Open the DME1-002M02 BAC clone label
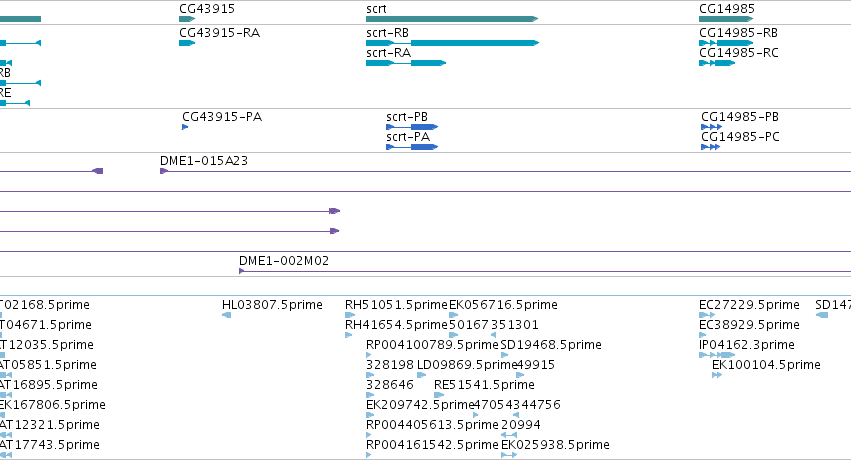The image size is (851, 460). tap(284, 261)
